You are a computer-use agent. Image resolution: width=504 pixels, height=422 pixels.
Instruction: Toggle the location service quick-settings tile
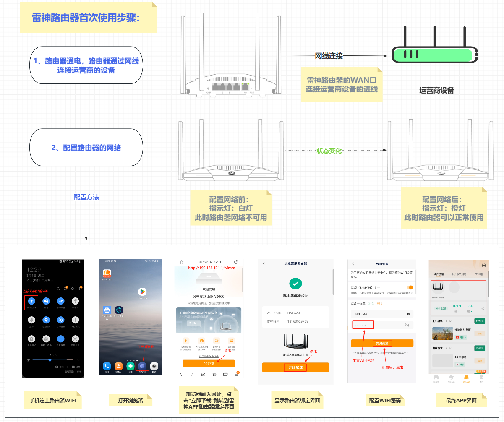[x=46, y=320]
